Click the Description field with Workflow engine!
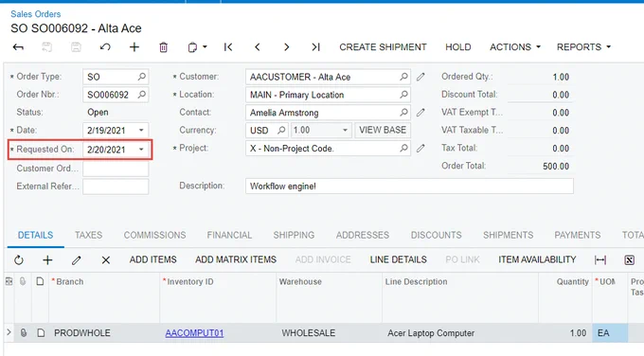The image size is (644, 356). [409, 186]
